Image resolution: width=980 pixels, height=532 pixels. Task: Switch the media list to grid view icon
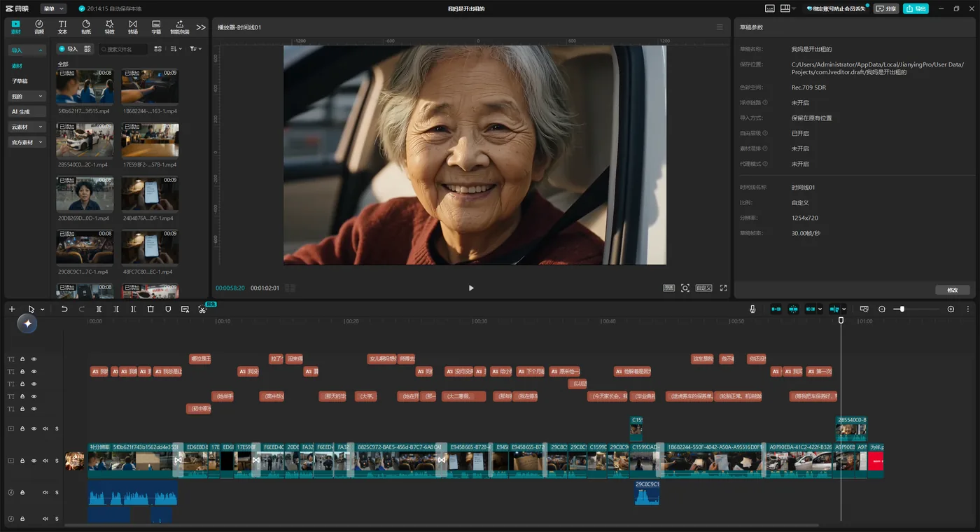pos(158,49)
